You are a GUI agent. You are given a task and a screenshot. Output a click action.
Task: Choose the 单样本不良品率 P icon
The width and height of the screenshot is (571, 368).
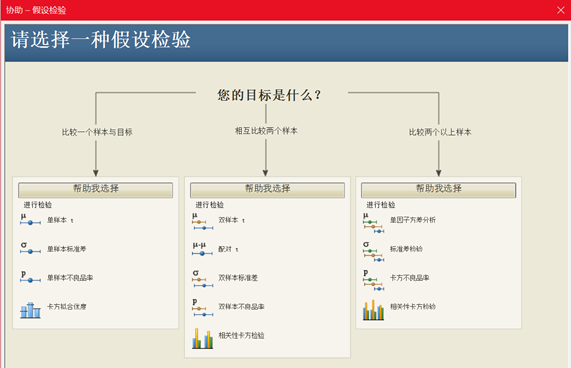(30, 277)
